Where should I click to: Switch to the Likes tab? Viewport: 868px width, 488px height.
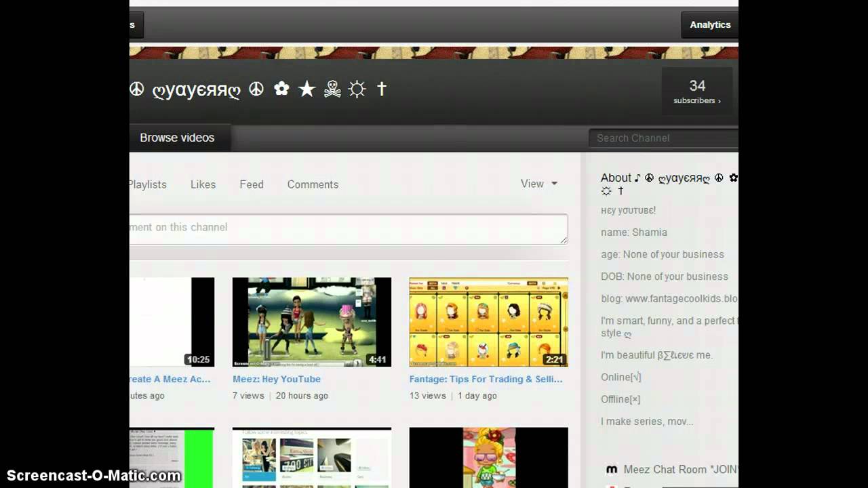pos(203,184)
